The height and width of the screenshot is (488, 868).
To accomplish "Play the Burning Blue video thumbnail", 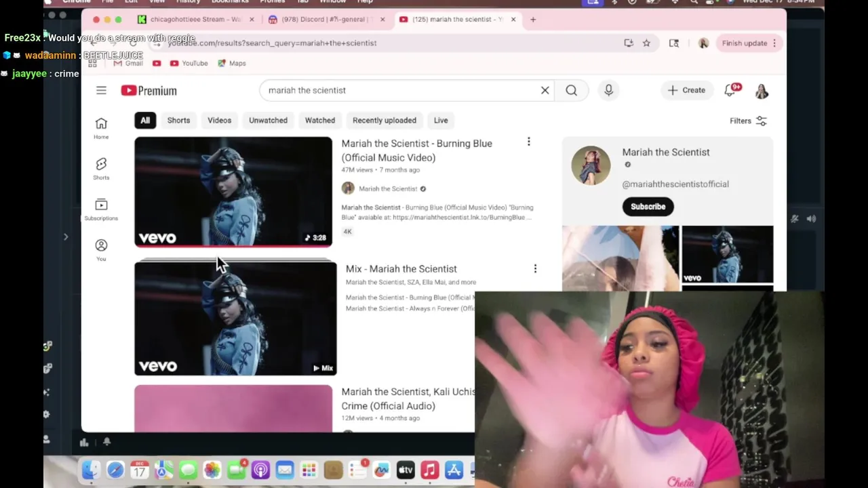I will tap(233, 192).
